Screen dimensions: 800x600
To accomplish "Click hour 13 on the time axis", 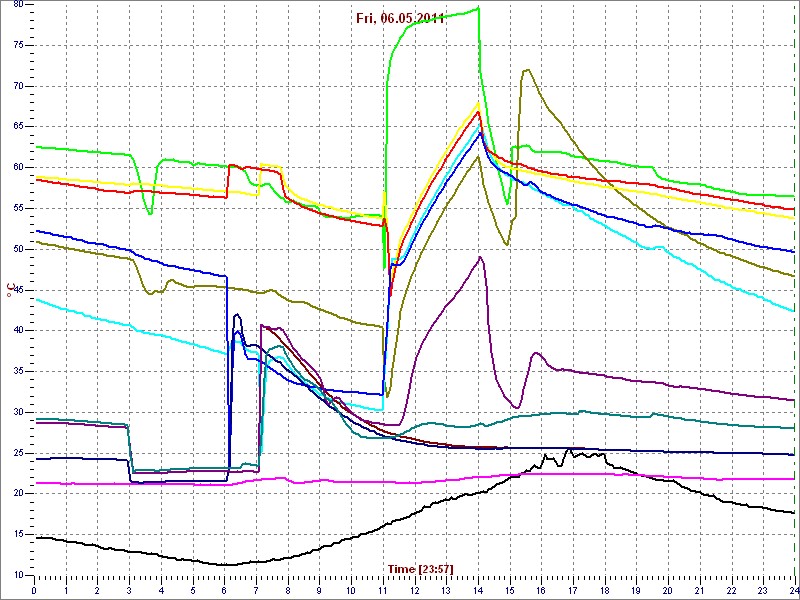I will pyautogui.click(x=446, y=589).
